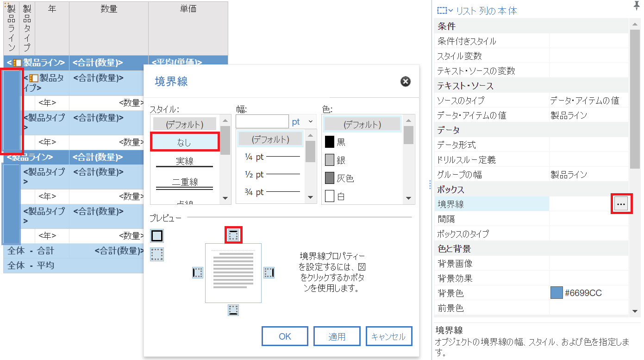Click the 条件 section header
This screenshot has height=360, width=644.
531,26
